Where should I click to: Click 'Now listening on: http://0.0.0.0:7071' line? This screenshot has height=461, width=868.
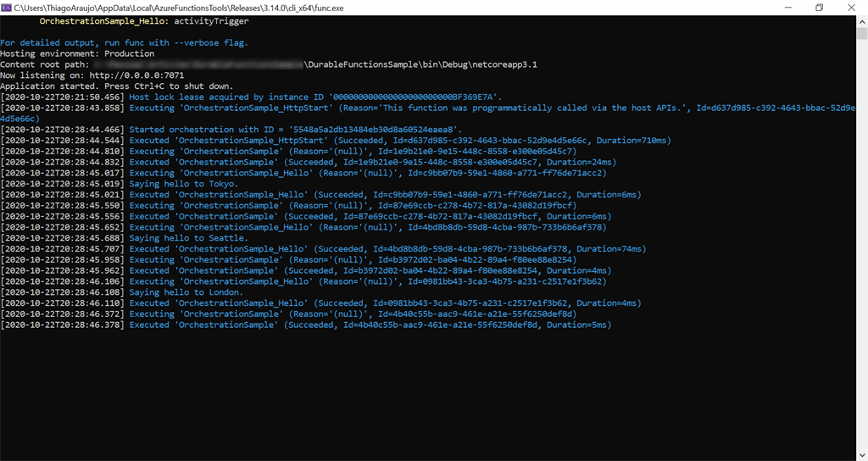click(92, 75)
